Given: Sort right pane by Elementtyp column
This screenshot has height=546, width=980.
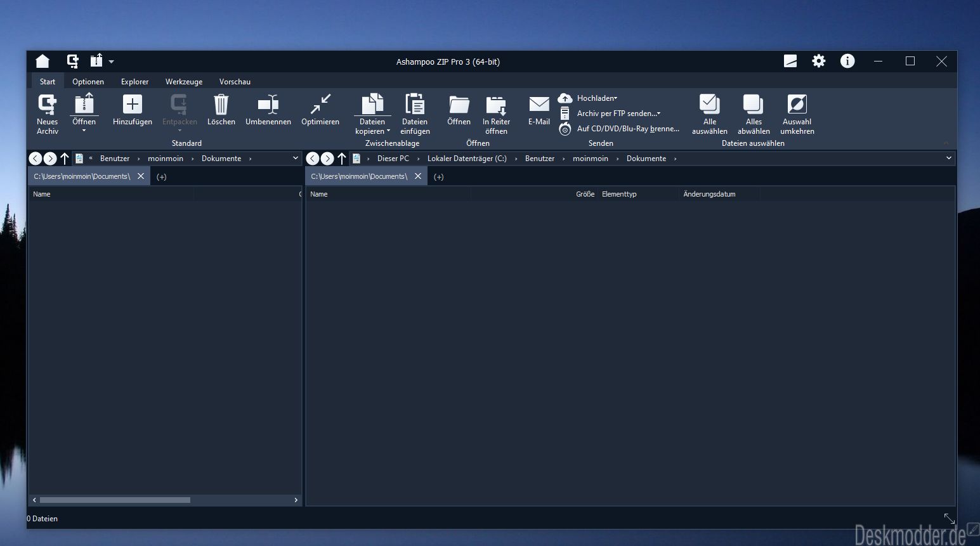Looking at the screenshot, I should (x=638, y=194).
